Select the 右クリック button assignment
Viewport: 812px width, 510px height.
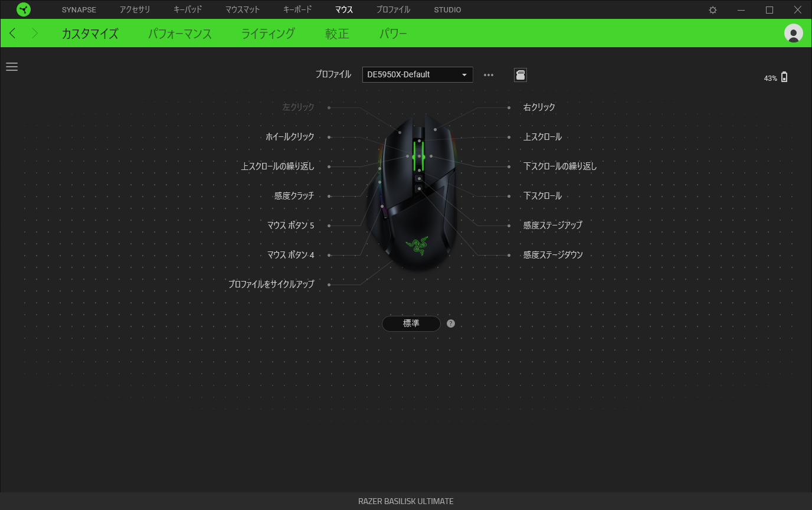click(x=539, y=107)
